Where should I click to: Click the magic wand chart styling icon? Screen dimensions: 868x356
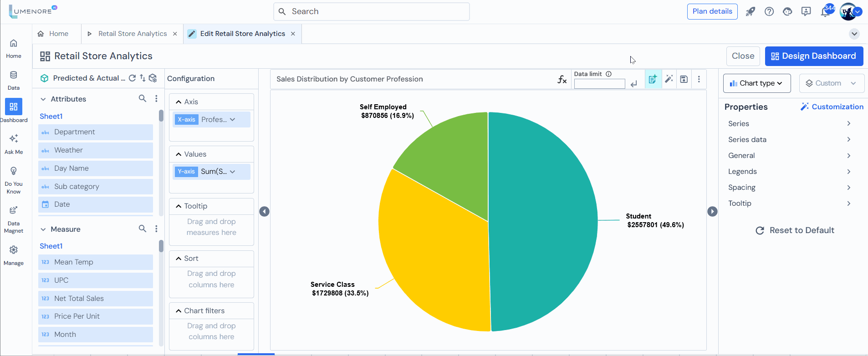669,79
